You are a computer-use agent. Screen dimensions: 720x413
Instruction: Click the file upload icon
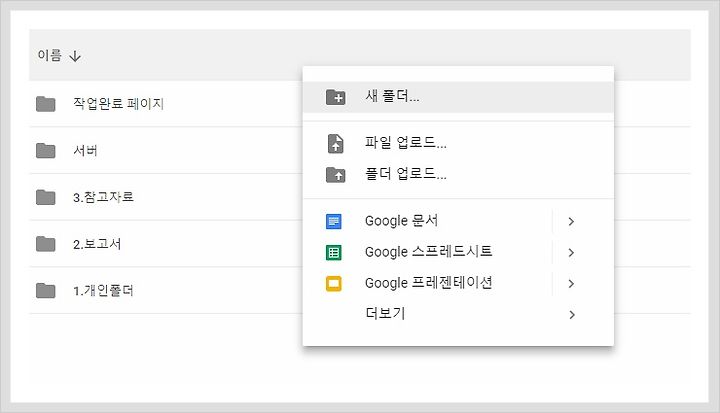point(335,143)
